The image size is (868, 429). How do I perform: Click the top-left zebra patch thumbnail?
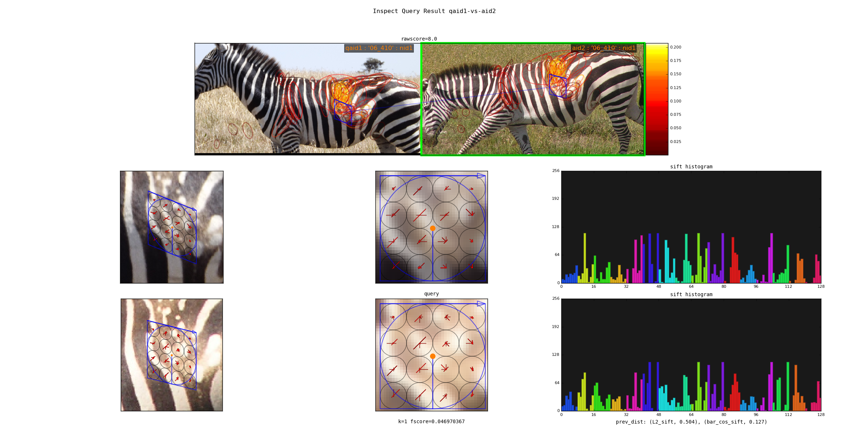coord(171,227)
